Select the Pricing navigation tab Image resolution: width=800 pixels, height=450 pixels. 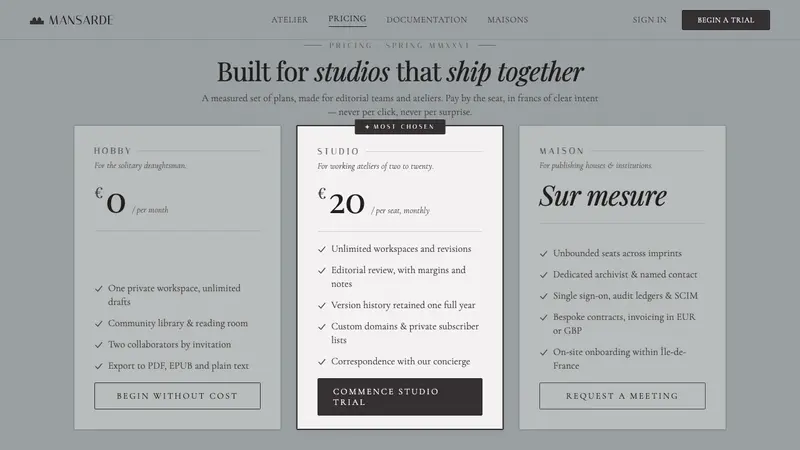(347, 19)
